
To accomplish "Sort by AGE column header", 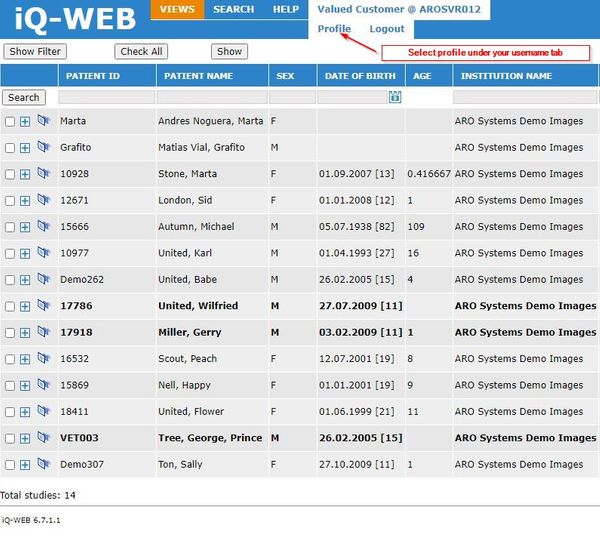I will [x=422, y=76].
